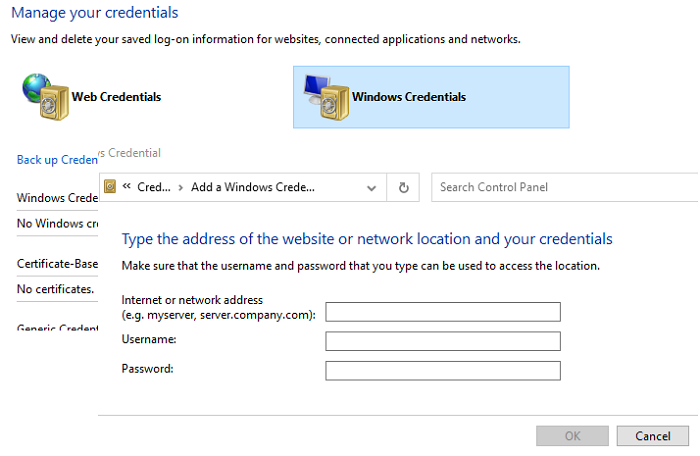Click the Windows Credentials computer safe icon

[325, 95]
